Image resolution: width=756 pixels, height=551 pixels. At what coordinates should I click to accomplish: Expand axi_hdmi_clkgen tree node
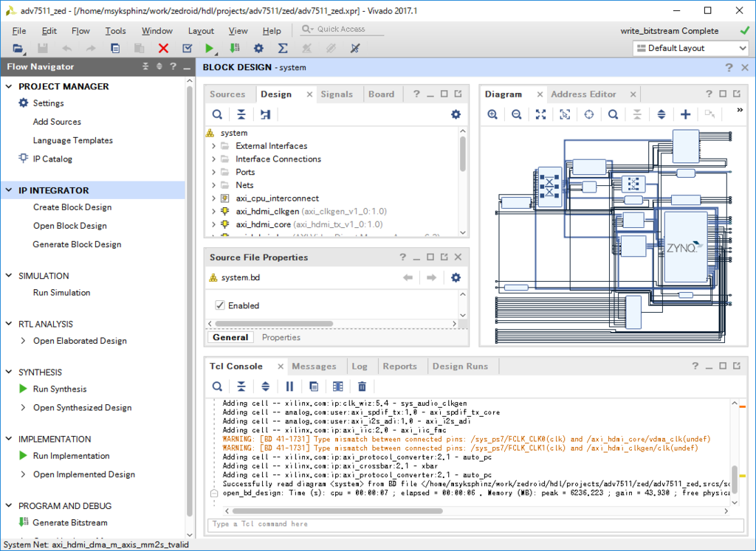tap(213, 211)
